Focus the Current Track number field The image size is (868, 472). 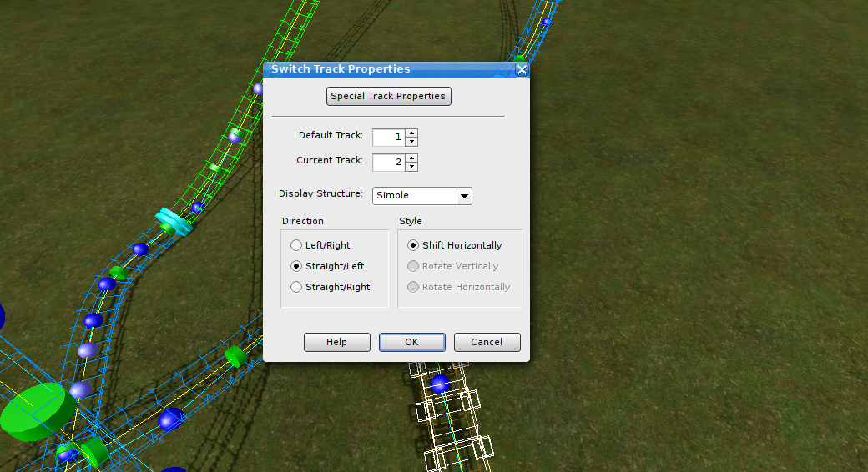(x=388, y=162)
